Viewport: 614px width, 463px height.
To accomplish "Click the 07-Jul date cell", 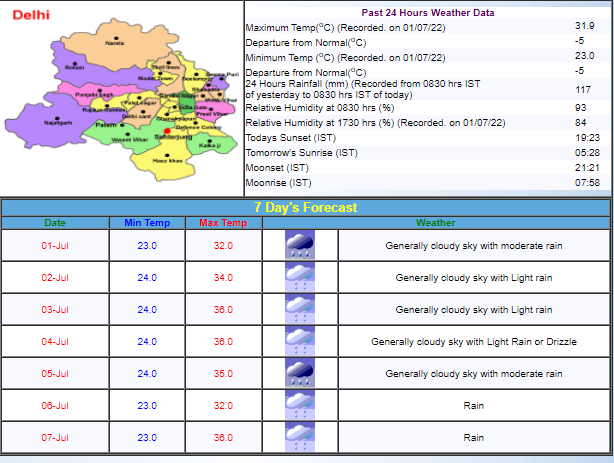I will [55, 438].
